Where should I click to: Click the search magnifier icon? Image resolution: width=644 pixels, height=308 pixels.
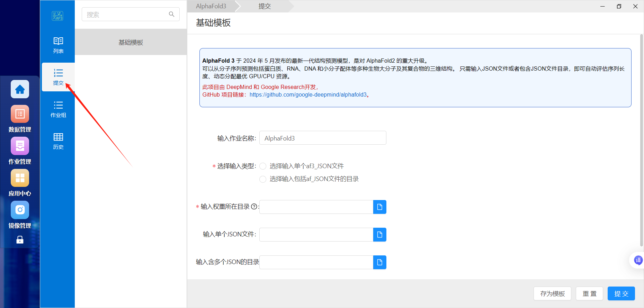171,14
